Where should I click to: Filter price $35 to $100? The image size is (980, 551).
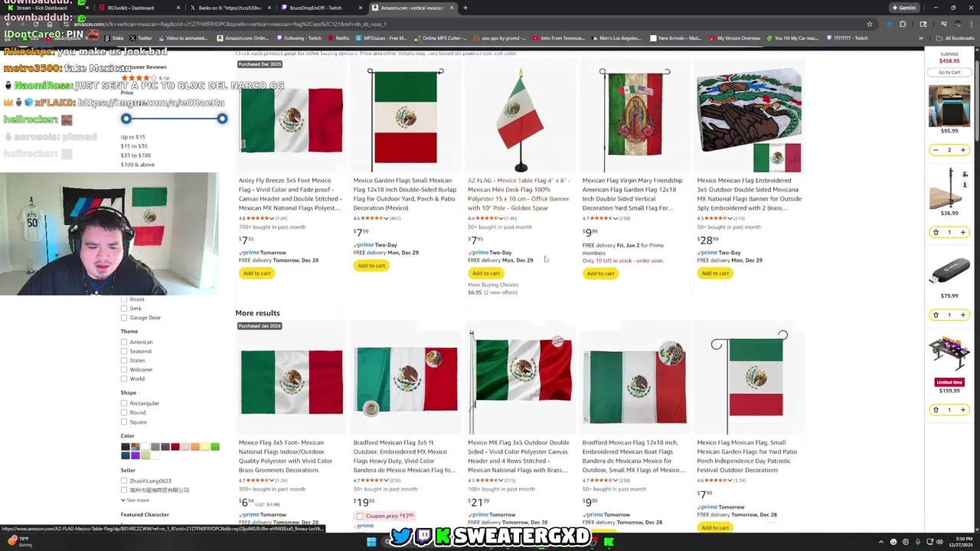tap(136, 155)
